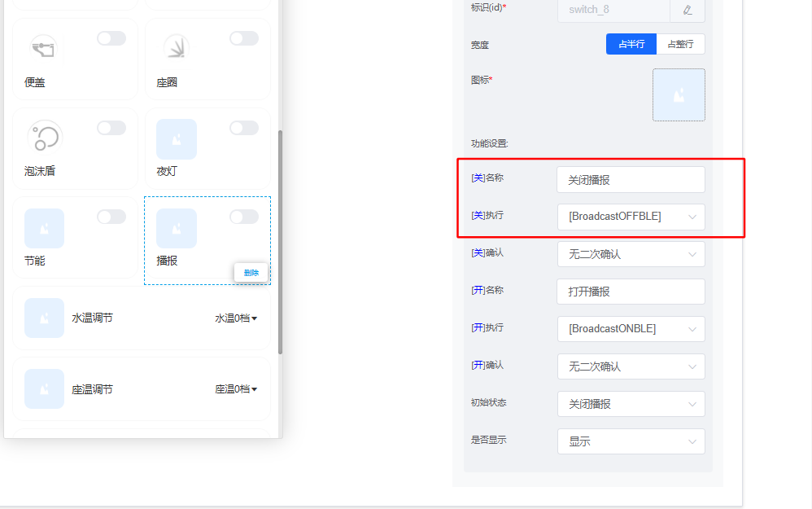Select the 水温调节 water temperature icon
This screenshot has width=812, height=509.
click(x=44, y=318)
